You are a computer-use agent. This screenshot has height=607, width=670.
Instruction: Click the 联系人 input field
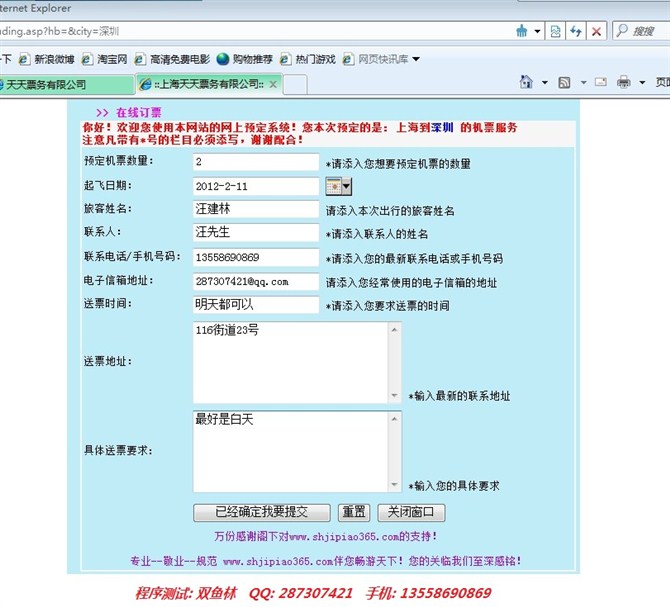[256, 232]
